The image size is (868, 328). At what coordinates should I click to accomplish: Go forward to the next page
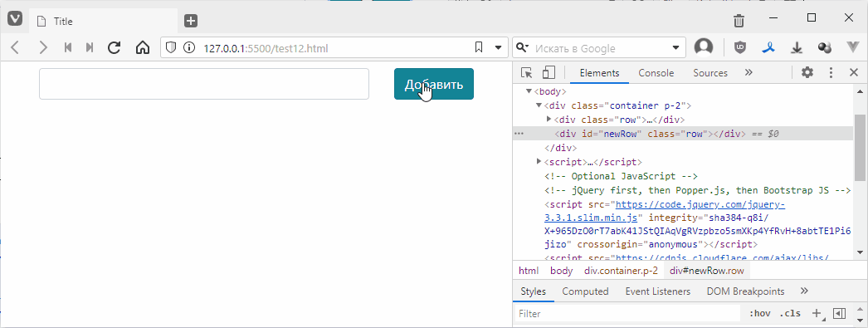pos(43,48)
